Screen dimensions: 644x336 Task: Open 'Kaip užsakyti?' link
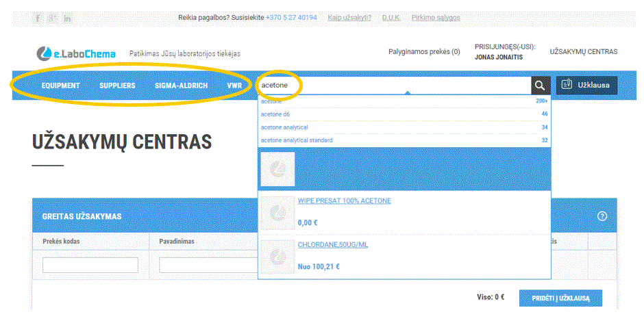349,18
